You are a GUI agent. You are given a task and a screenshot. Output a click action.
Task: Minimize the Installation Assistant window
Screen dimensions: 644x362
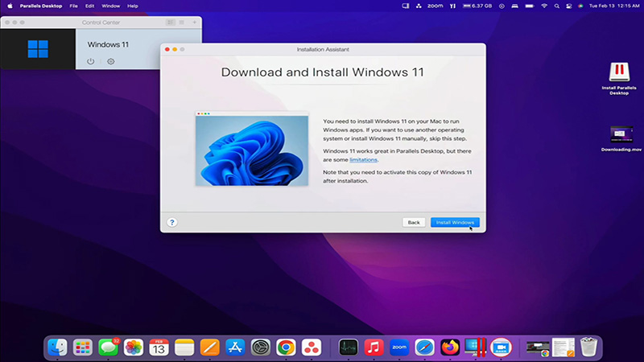point(175,49)
